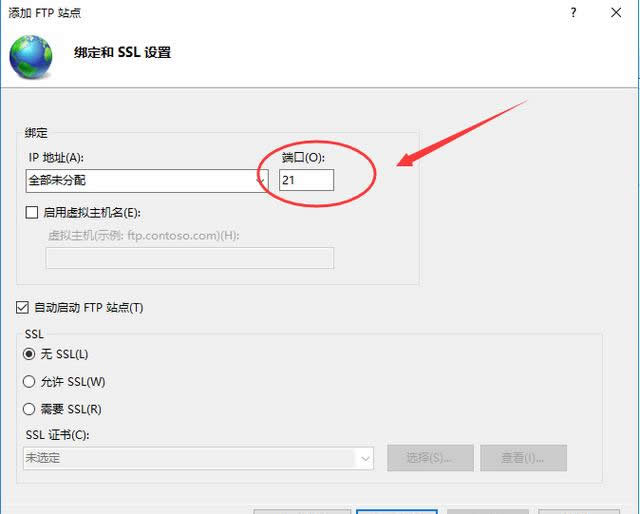Click the 选择(S)... button

point(430,458)
